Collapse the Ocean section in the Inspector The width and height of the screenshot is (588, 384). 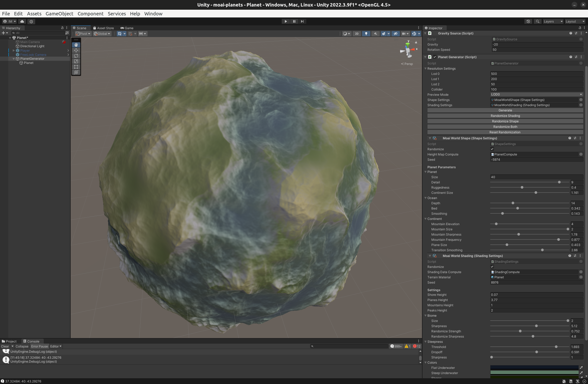tap(426, 198)
